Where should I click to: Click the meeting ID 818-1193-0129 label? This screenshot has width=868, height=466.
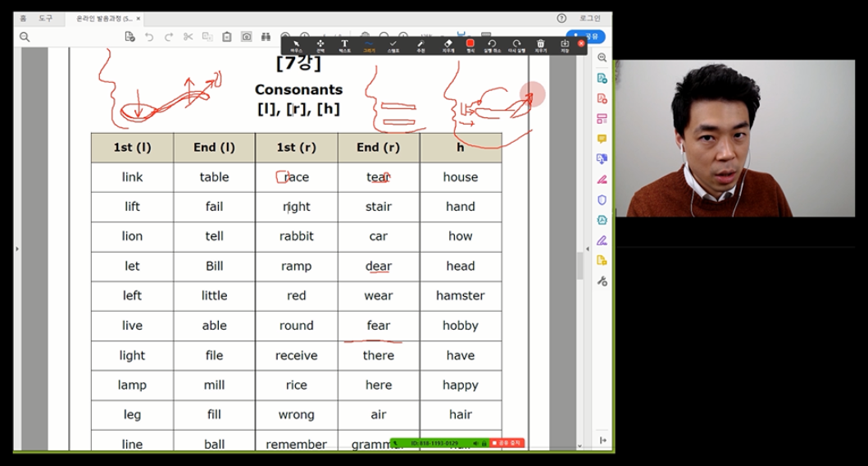[434, 443]
